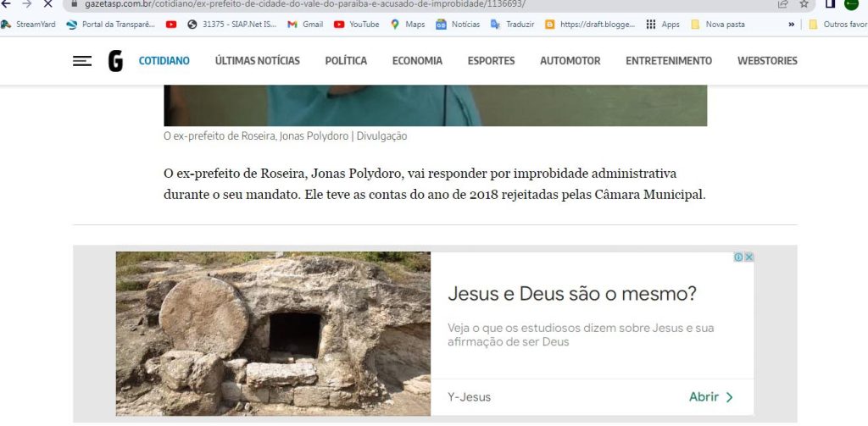Open the StreamYard bookmark
Image resolution: width=868 pixels, height=426 pixels.
pyautogui.click(x=29, y=25)
